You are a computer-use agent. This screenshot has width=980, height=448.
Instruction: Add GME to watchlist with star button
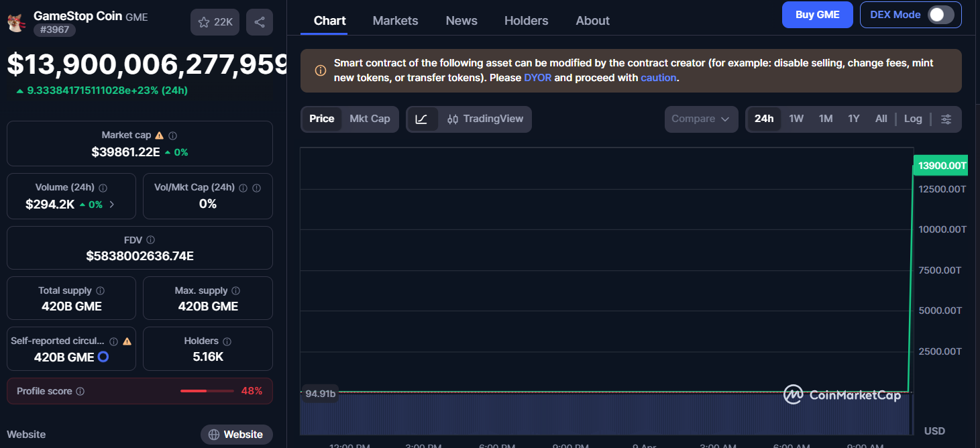tap(215, 22)
